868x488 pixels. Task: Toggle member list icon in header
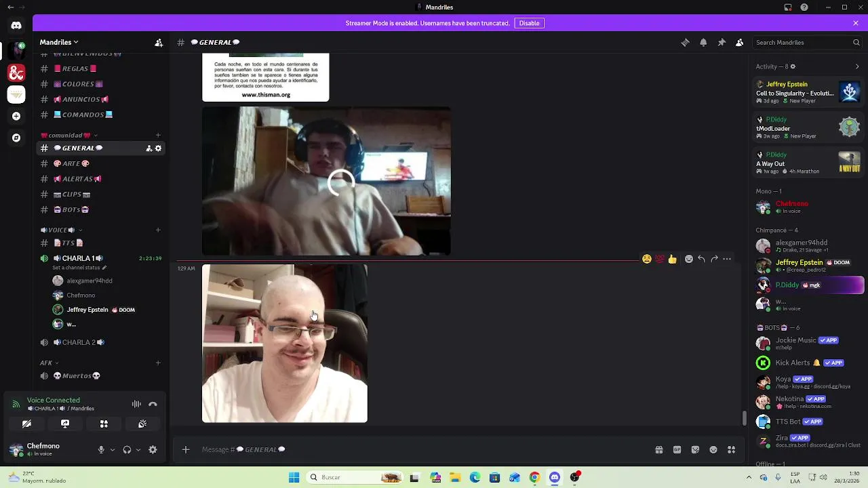(x=740, y=42)
